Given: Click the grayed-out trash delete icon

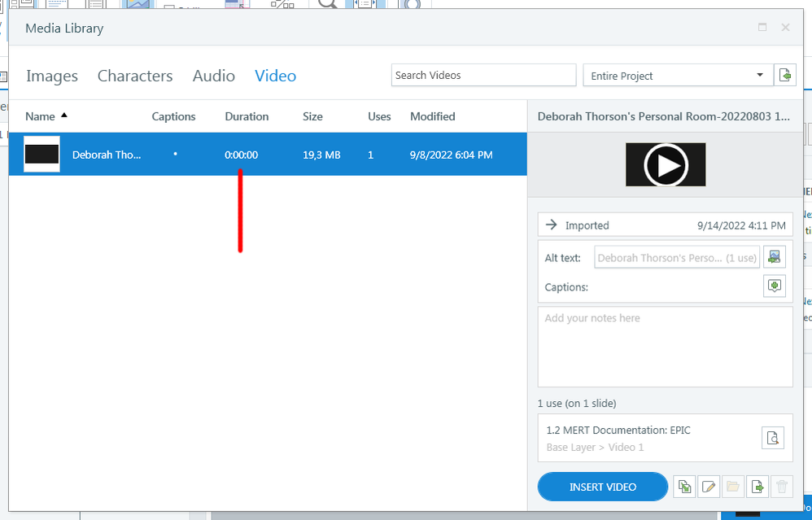Looking at the screenshot, I should click(x=781, y=487).
